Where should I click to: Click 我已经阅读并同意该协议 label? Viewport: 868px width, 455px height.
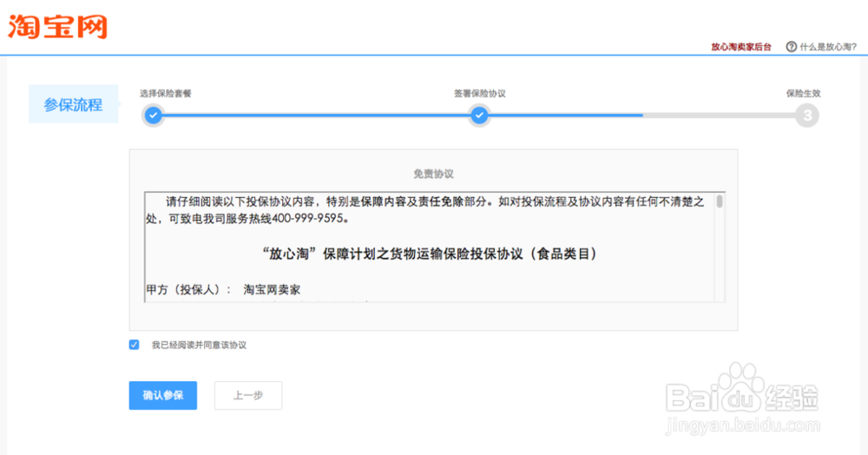pyautogui.click(x=200, y=345)
